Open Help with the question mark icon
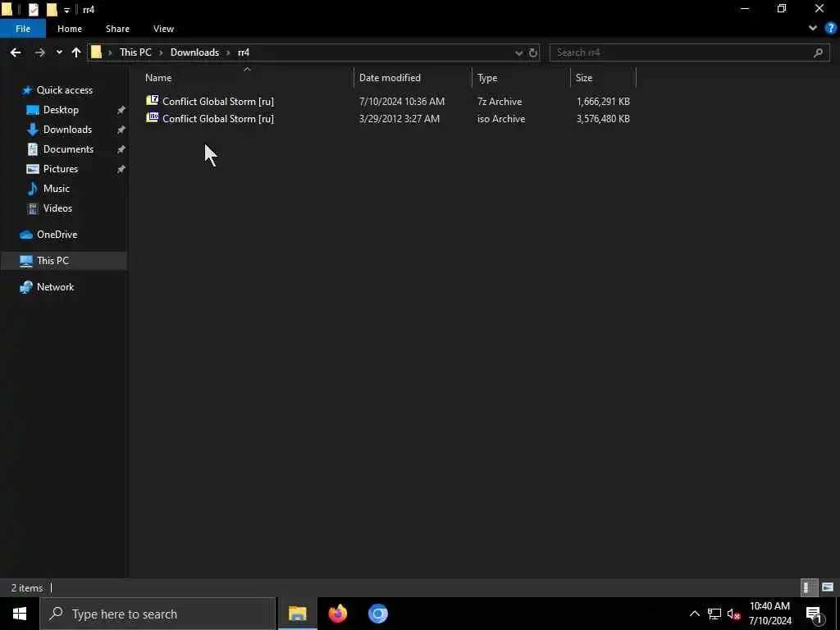The width and height of the screenshot is (840, 630). click(x=830, y=29)
